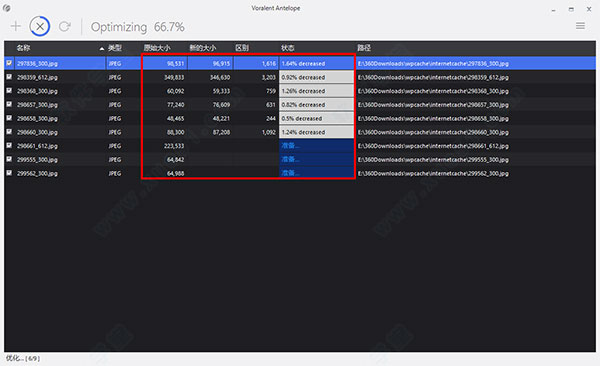Click the difference value 759
The width and height of the screenshot is (600, 366).
[271, 91]
